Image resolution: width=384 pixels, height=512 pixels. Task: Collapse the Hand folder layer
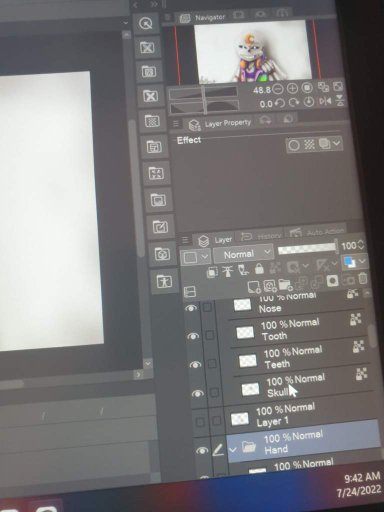pyautogui.click(x=233, y=450)
